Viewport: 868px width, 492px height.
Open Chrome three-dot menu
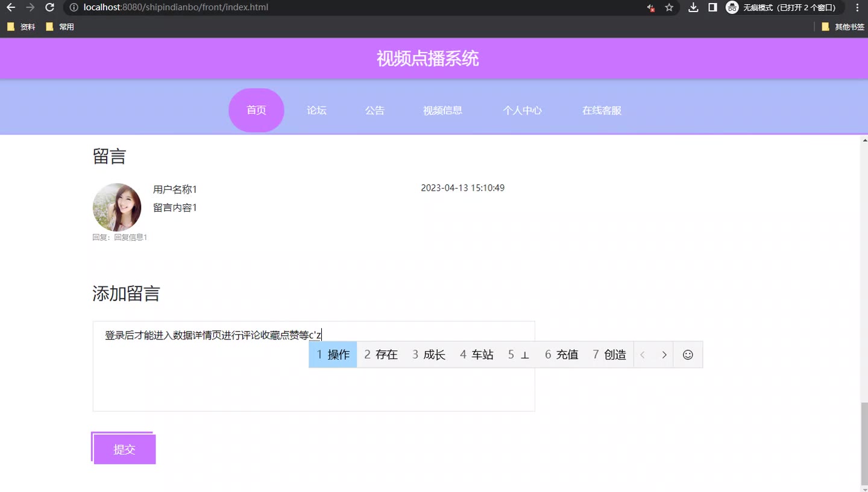pos(857,8)
